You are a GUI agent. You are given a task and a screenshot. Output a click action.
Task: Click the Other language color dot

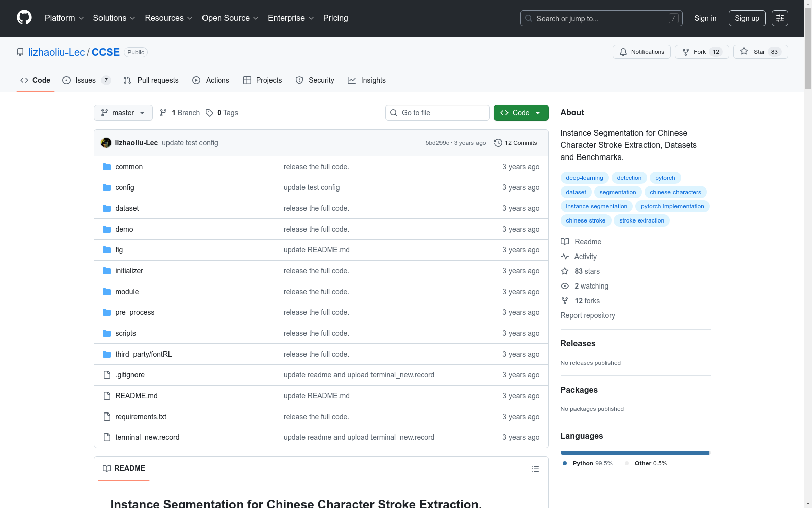(627, 463)
